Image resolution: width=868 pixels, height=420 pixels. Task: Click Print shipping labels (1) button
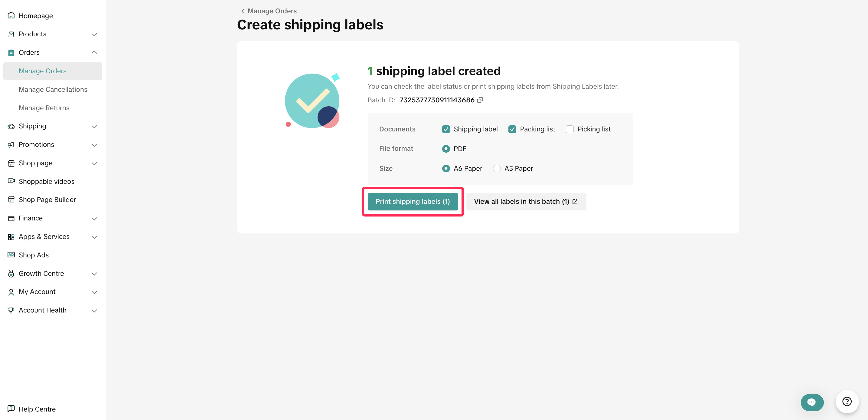point(413,201)
